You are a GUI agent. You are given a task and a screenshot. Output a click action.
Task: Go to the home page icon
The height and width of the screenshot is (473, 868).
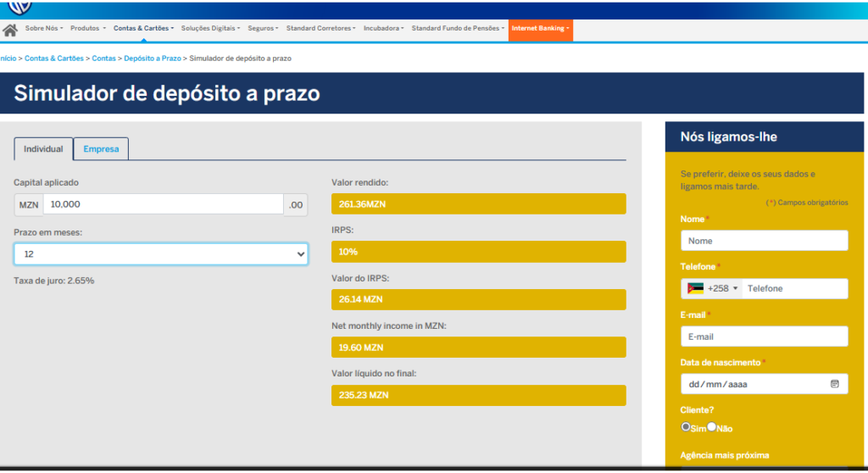coord(10,30)
